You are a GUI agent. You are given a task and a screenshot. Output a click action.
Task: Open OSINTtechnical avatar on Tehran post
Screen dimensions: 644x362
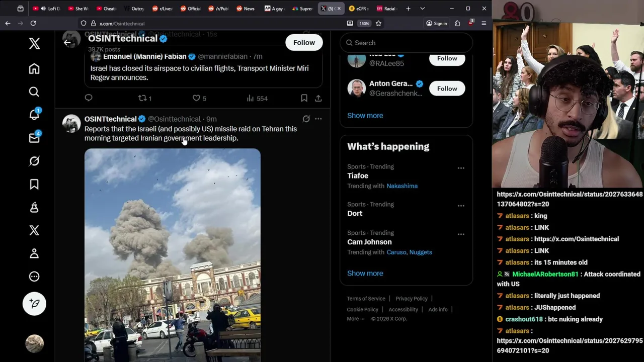[71, 124]
